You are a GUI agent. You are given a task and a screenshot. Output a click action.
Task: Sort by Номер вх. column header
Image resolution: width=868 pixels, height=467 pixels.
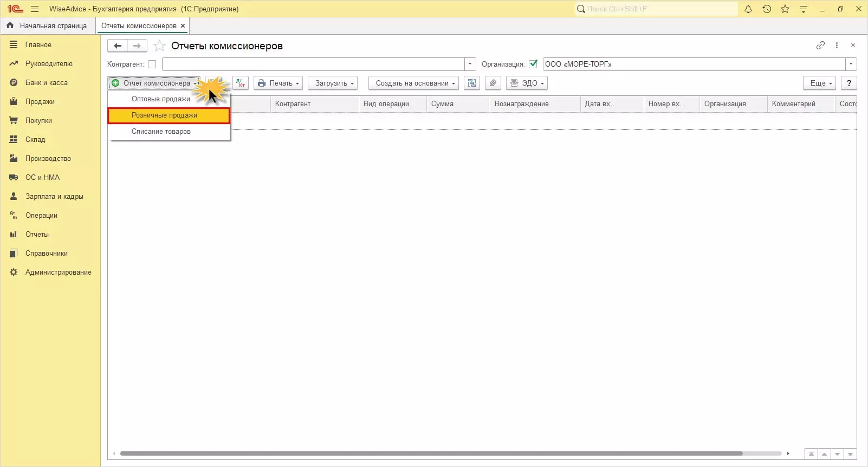click(672, 104)
